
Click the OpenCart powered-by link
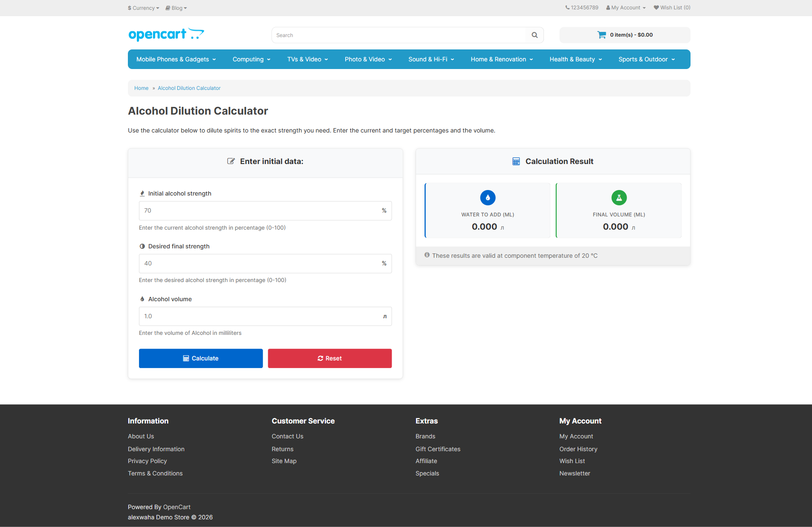pyautogui.click(x=177, y=507)
